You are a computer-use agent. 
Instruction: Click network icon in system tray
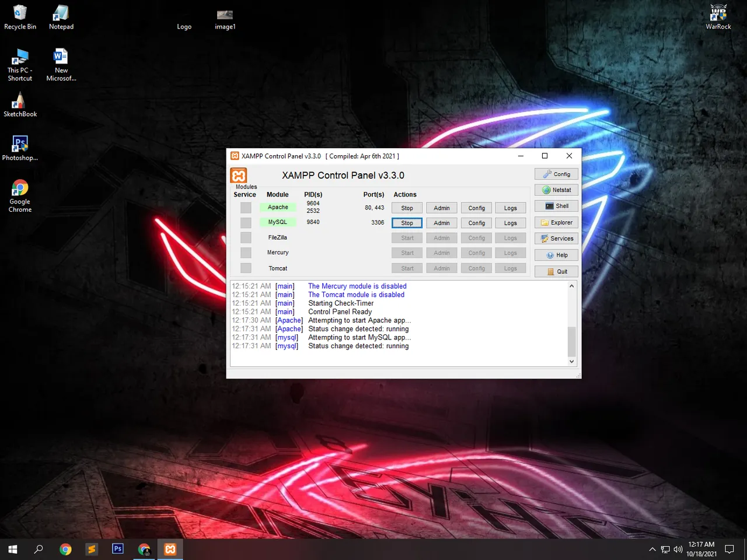[x=665, y=549]
